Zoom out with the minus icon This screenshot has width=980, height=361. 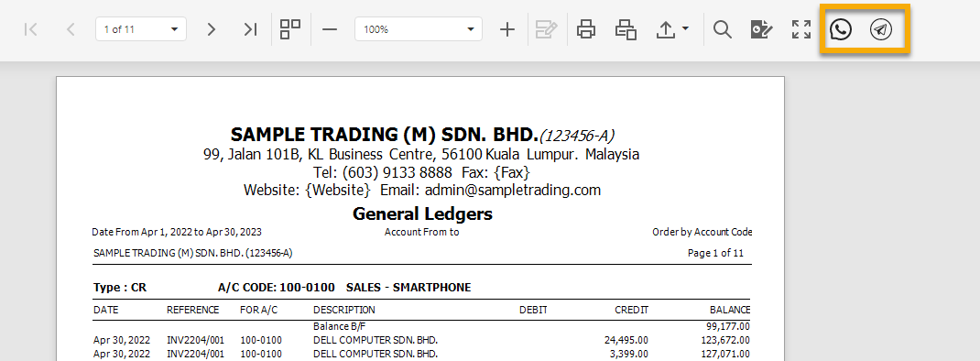tap(330, 29)
